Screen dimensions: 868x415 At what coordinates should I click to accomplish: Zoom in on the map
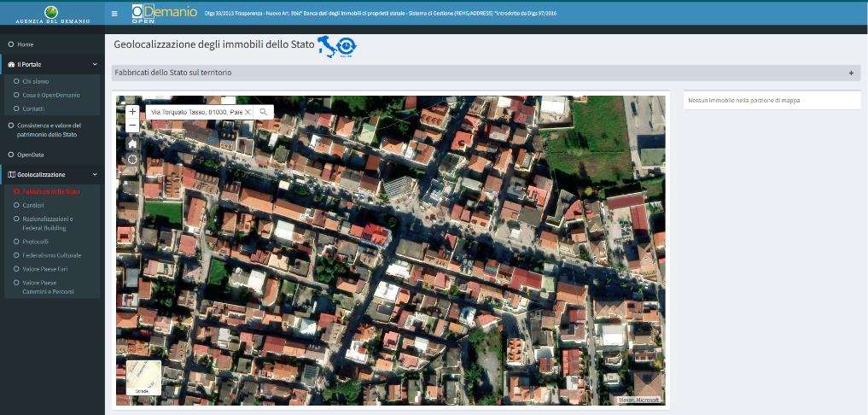click(x=132, y=111)
